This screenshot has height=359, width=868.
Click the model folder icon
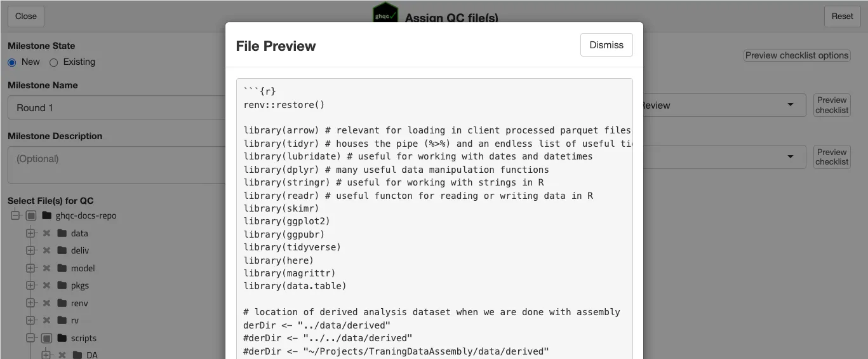[62, 268]
